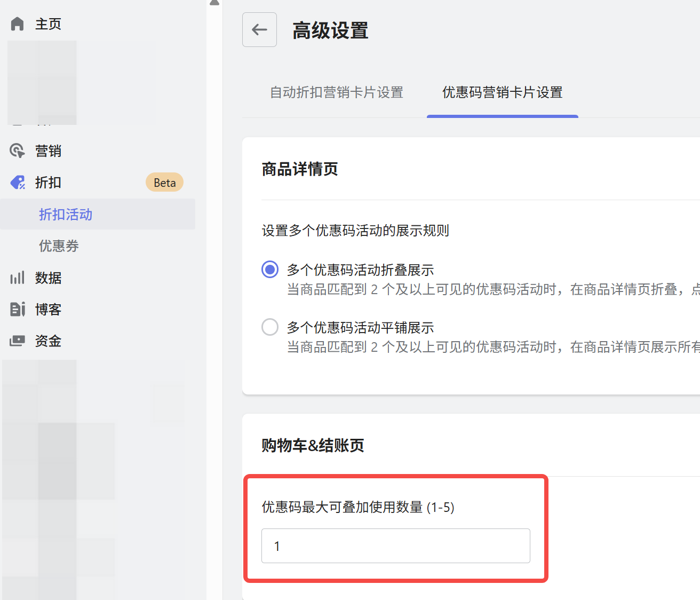Open 优惠券 submenu item
The width and height of the screenshot is (700, 600).
click(x=59, y=246)
